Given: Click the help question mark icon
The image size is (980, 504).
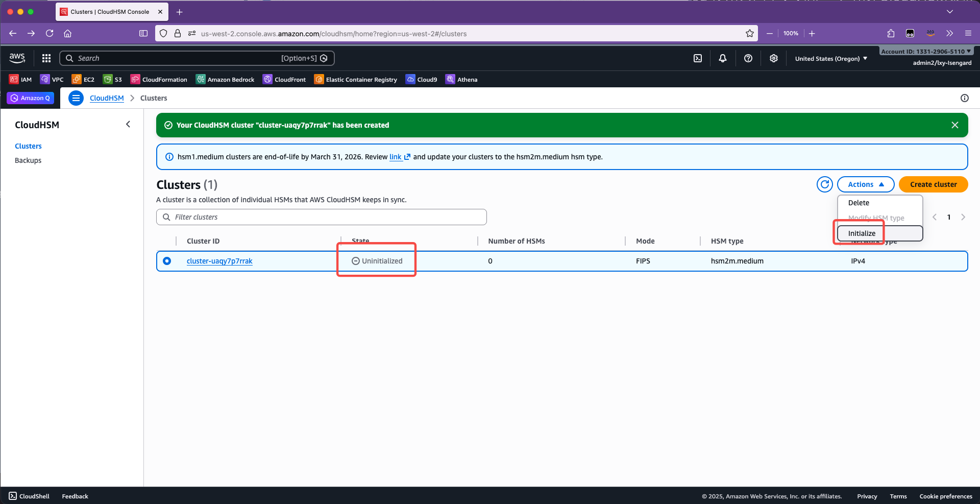Looking at the screenshot, I should click(x=748, y=58).
